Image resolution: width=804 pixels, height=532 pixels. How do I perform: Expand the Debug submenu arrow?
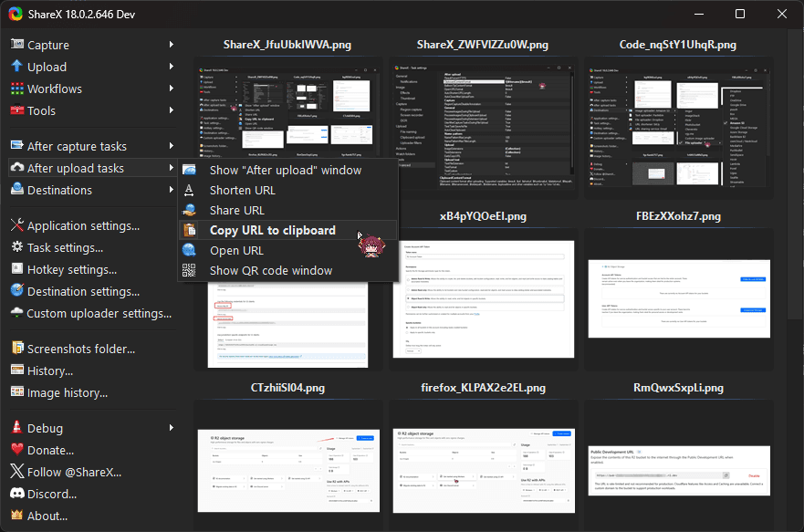click(171, 428)
